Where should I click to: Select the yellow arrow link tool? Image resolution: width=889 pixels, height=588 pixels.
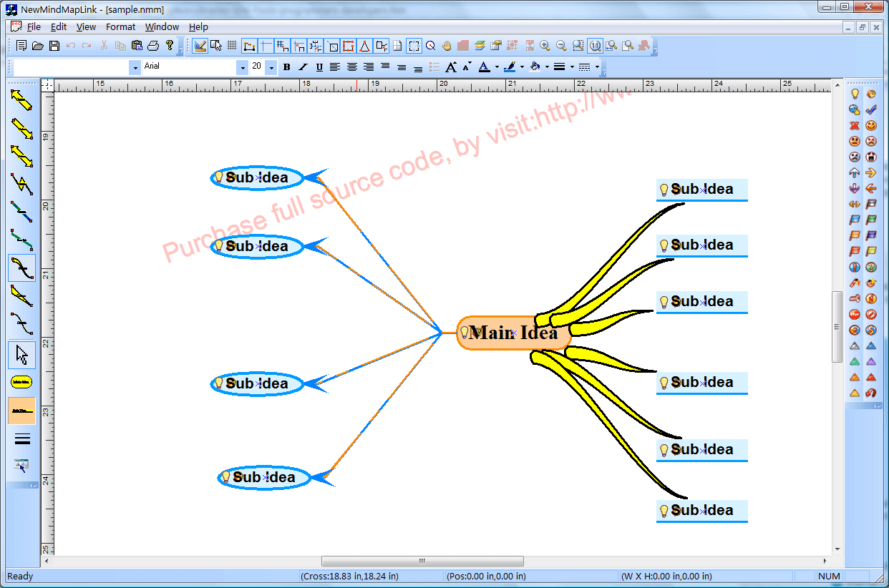click(21, 100)
